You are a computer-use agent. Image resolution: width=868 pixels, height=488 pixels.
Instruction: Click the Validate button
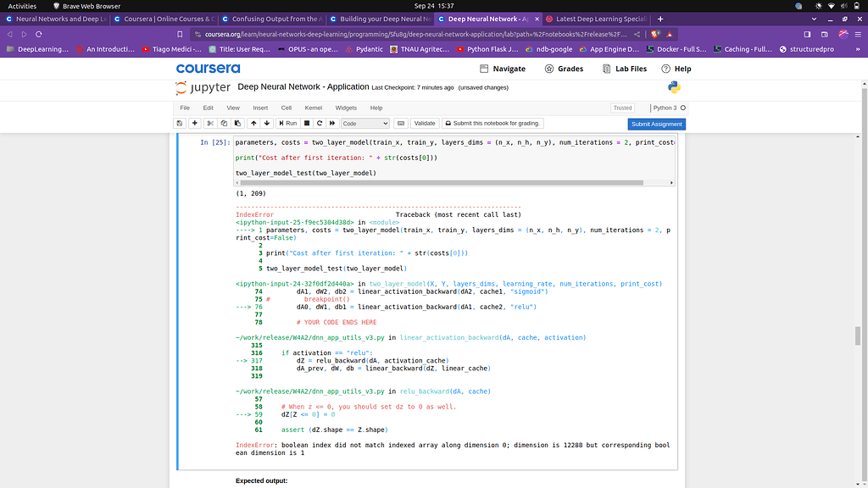pyautogui.click(x=425, y=124)
